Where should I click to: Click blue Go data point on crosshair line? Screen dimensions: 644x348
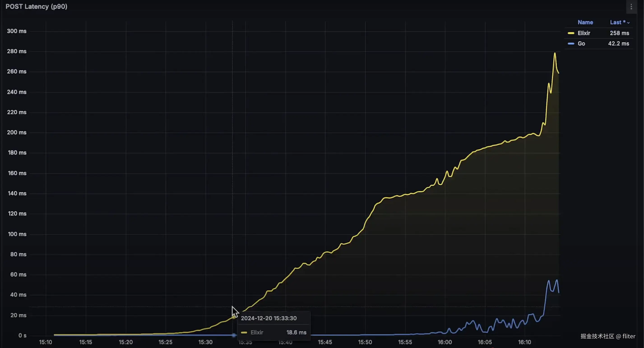tap(234, 335)
